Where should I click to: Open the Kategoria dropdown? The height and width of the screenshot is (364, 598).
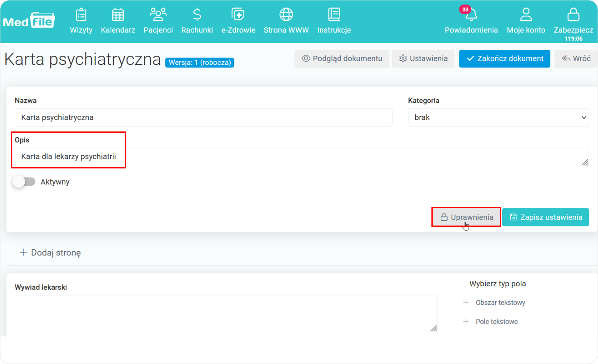point(498,117)
